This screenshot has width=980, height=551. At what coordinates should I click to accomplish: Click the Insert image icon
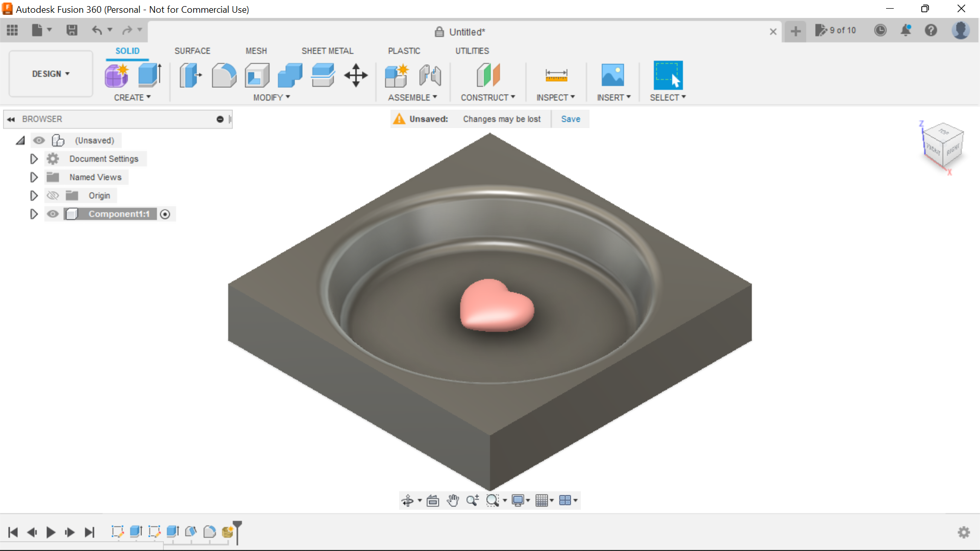tap(612, 76)
